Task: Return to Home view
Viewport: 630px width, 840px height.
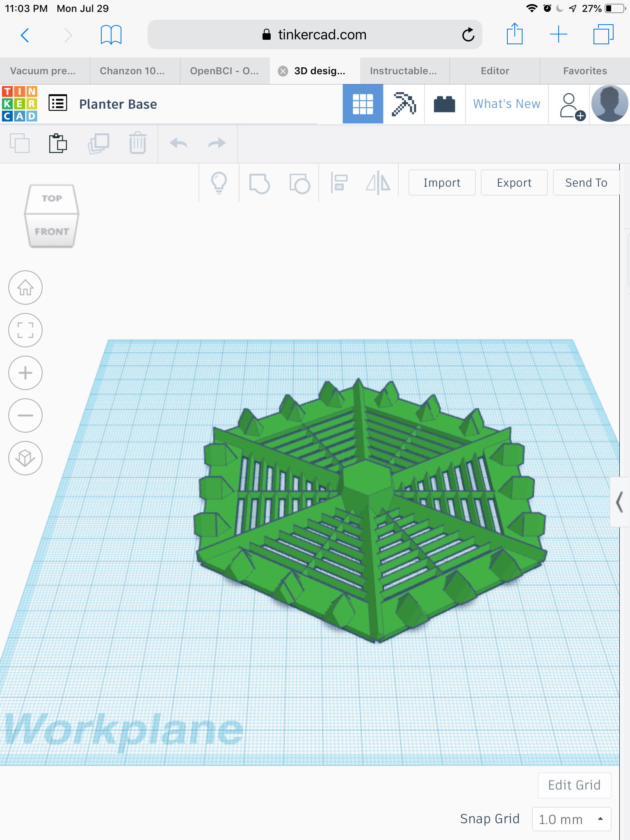Action: (25, 288)
